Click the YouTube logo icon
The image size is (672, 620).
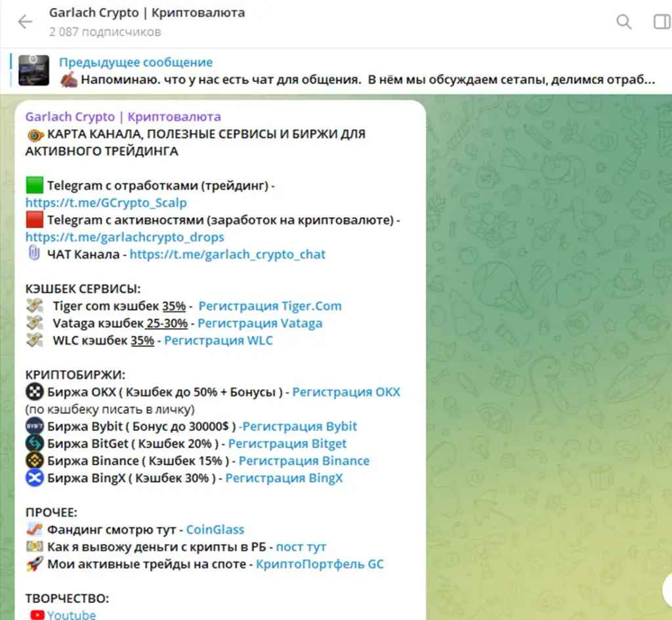pos(37,615)
